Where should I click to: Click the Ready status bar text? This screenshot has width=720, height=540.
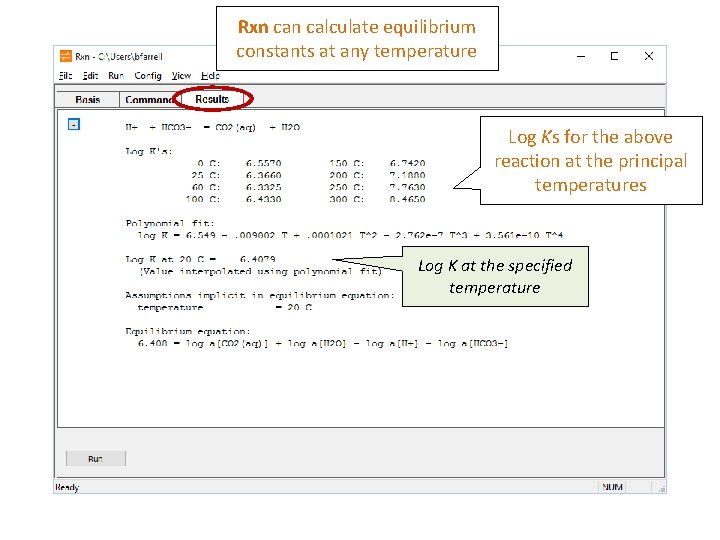(x=67, y=487)
